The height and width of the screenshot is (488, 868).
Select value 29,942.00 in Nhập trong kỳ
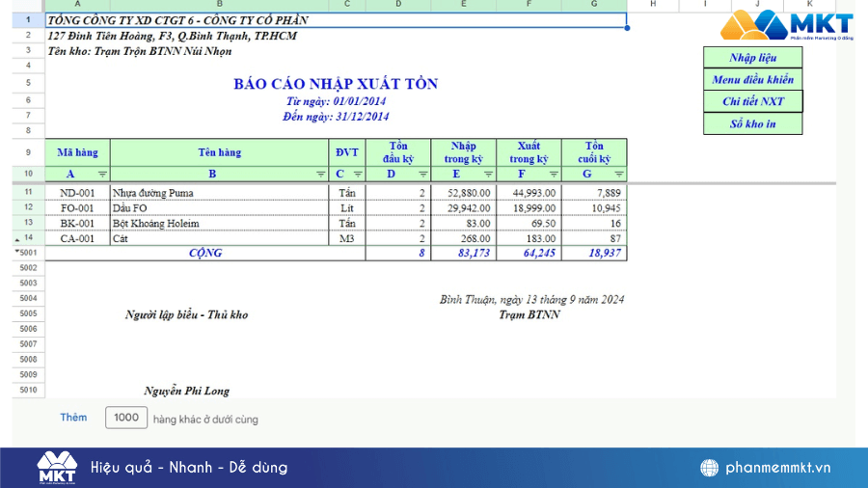click(463, 208)
